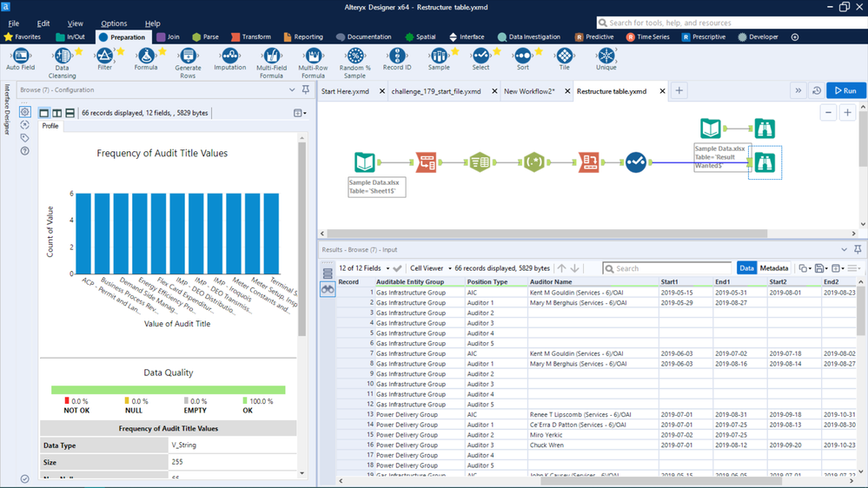The width and height of the screenshot is (868, 488).
Task: Select the Formula tool
Action: click(x=146, y=59)
